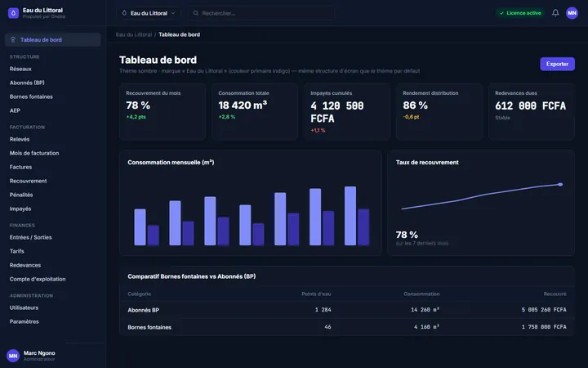Click the Licence active status badge
Image resolution: width=588 pixels, height=368 pixels.
(520, 13)
